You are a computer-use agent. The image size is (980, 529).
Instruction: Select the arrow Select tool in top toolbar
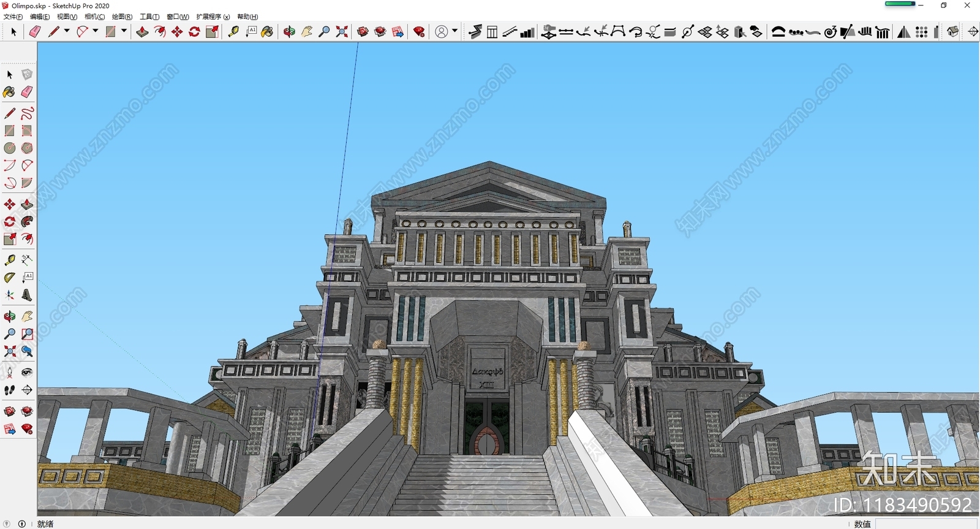(x=13, y=32)
